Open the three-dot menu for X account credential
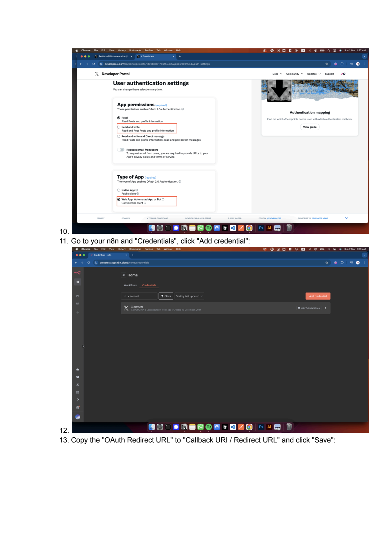Screen dimensions: 392x554 pyautogui.click(x=325, y=308)
